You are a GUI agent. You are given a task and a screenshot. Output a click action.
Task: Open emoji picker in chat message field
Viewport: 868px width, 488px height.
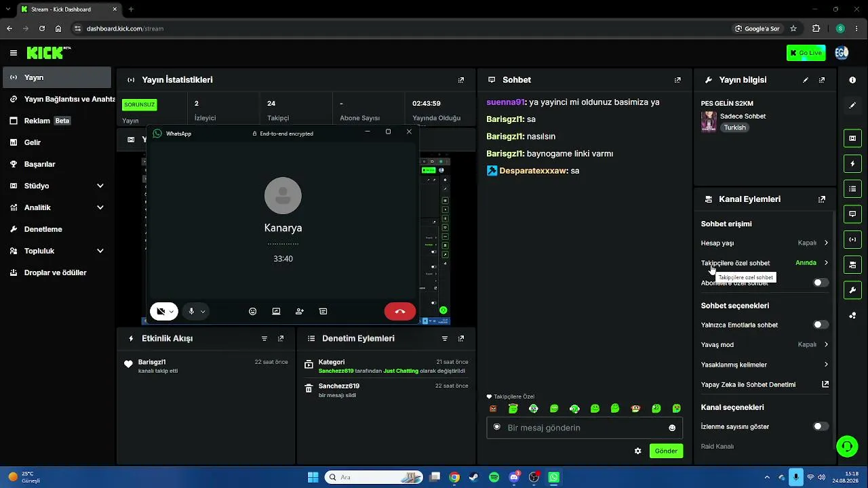click(672, 428)
